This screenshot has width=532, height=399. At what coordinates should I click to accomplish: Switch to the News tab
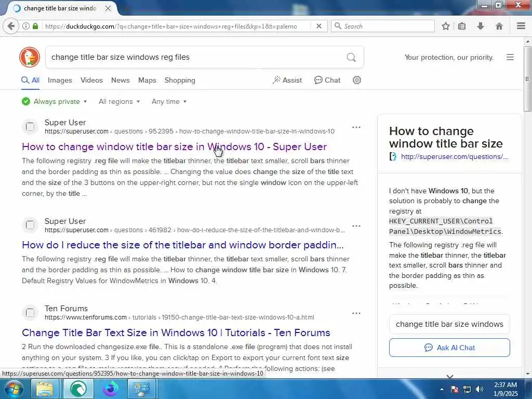pos(121,80)
